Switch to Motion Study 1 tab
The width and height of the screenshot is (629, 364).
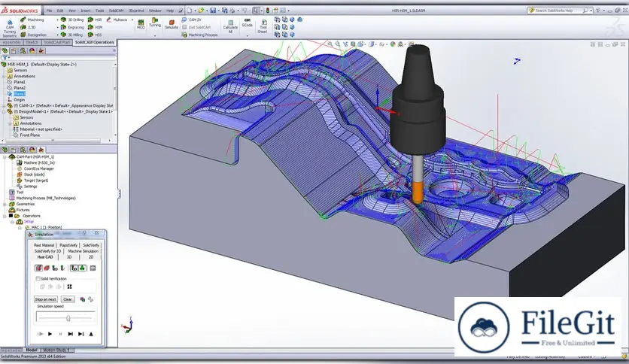point(56,350)
